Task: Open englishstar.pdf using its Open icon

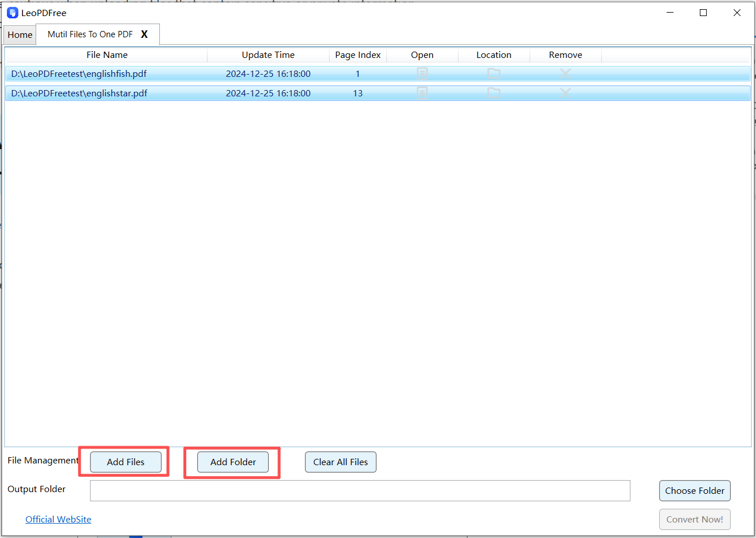Action: (x=422, y=93)
